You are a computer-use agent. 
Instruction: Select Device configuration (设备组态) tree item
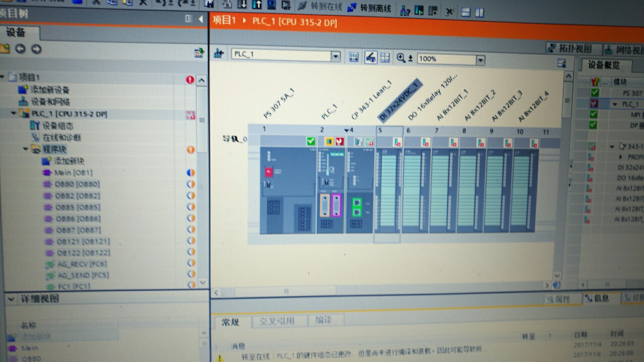click(x=57, y=126)
